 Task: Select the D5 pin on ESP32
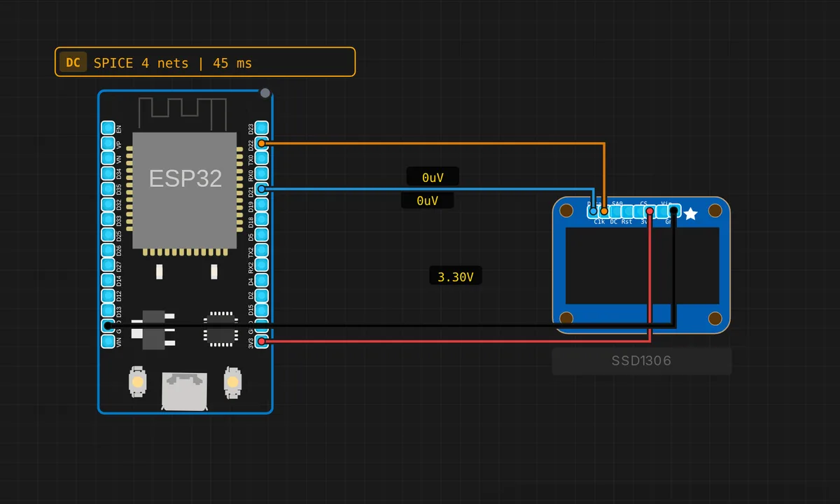261,234
